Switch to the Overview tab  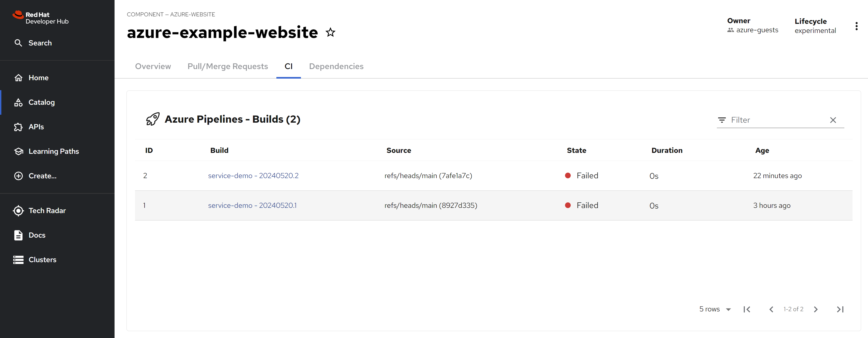click(153, 66)
